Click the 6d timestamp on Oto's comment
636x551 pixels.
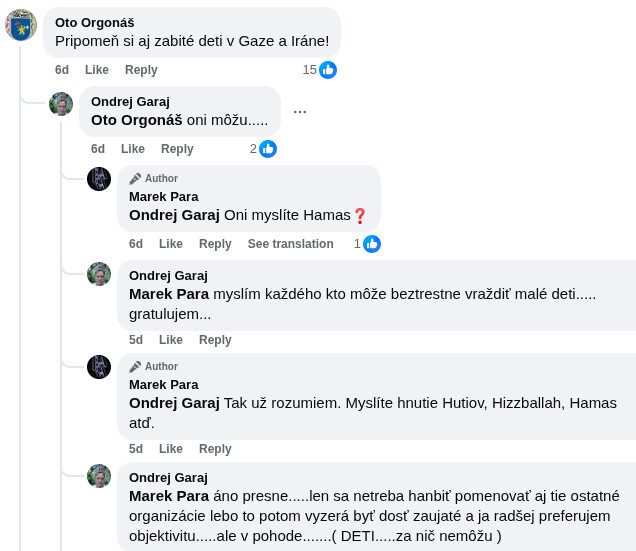[62, 70]
